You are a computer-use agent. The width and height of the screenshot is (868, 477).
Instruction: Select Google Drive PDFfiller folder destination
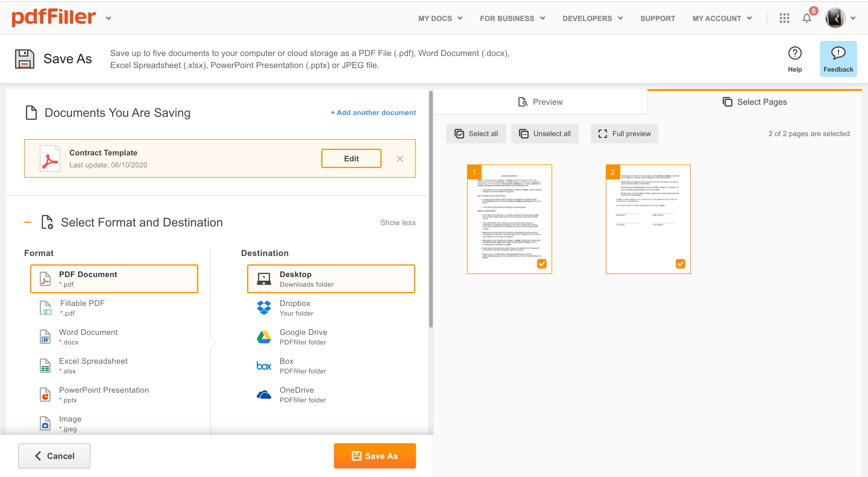point(331,337)
